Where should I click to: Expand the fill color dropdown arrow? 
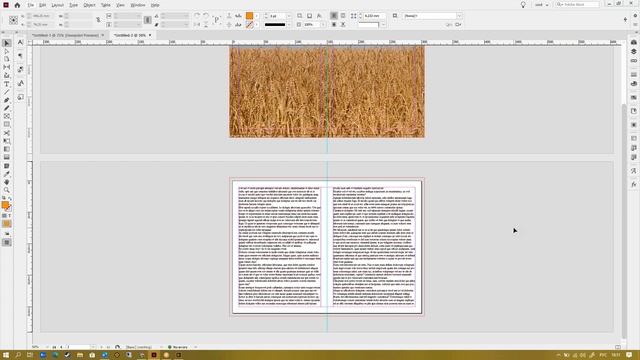coord(257,16)
